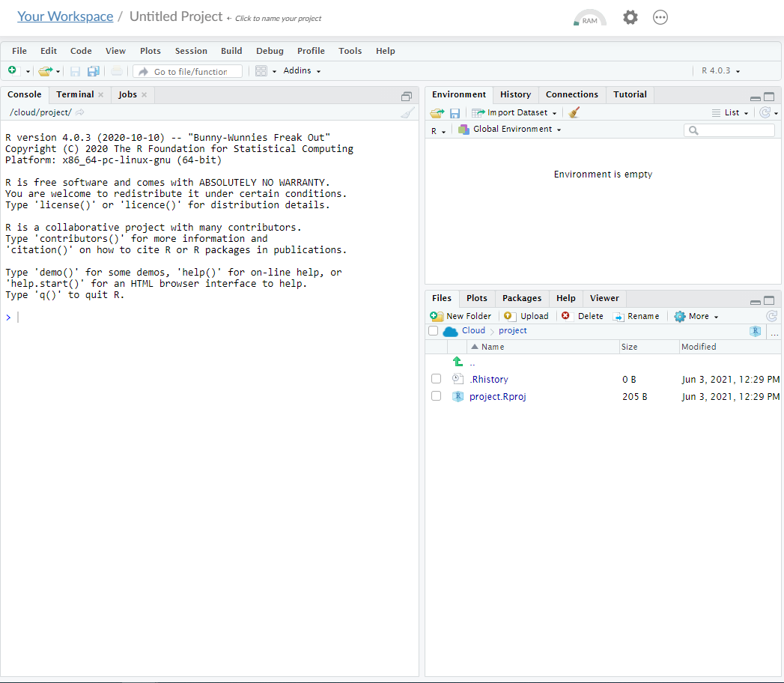Open the Global Environment dropdown
The width and height of the screenshot is (784, 683).
[x=517, y=130]
